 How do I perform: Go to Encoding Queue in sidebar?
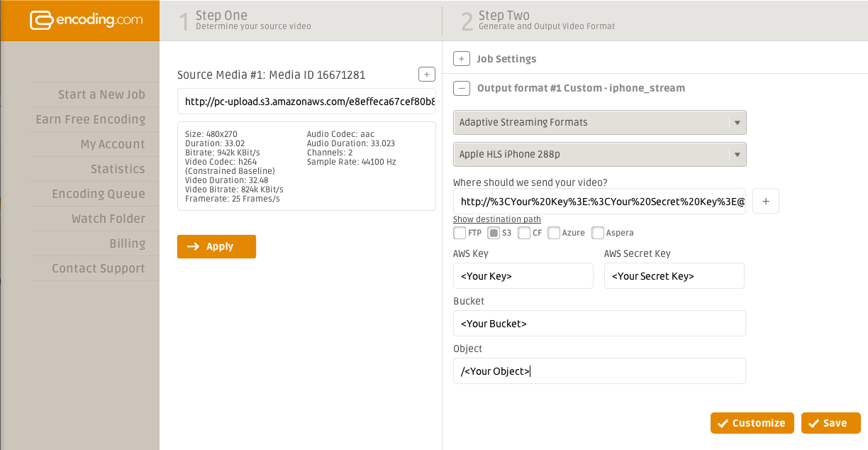pyautogui.click(x=99, y=194)
